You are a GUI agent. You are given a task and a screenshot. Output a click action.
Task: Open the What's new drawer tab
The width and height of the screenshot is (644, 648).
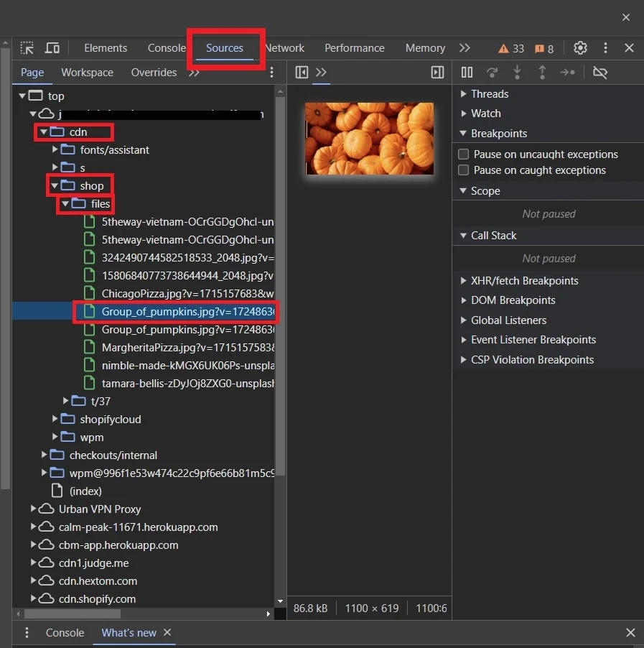click(x=129, y=633)
